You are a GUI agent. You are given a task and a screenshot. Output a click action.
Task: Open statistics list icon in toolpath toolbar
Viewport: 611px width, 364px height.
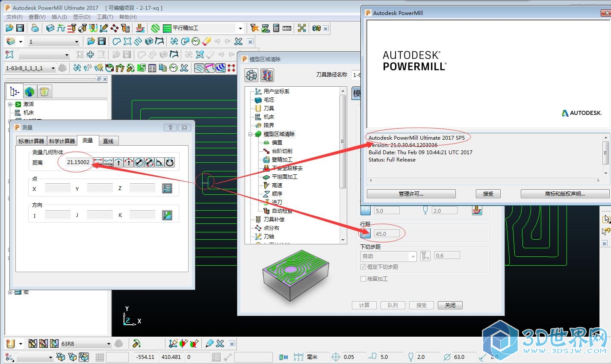tap(152, 68)
